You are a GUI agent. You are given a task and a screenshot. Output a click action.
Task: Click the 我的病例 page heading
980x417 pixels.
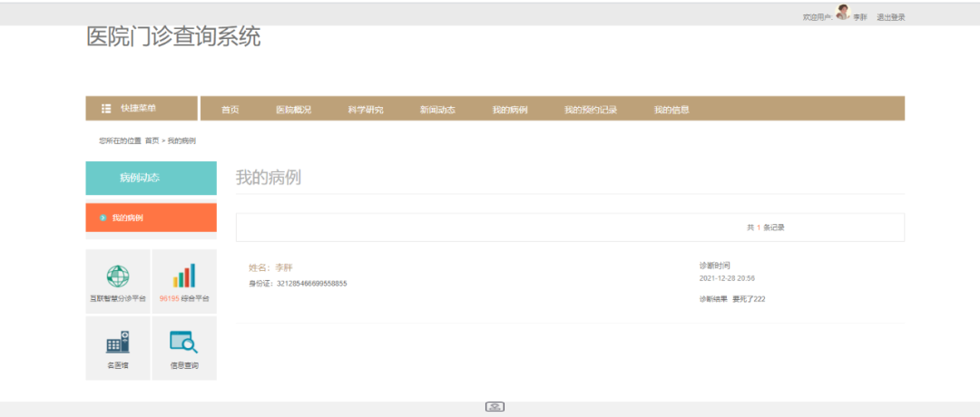coord(268,178)
